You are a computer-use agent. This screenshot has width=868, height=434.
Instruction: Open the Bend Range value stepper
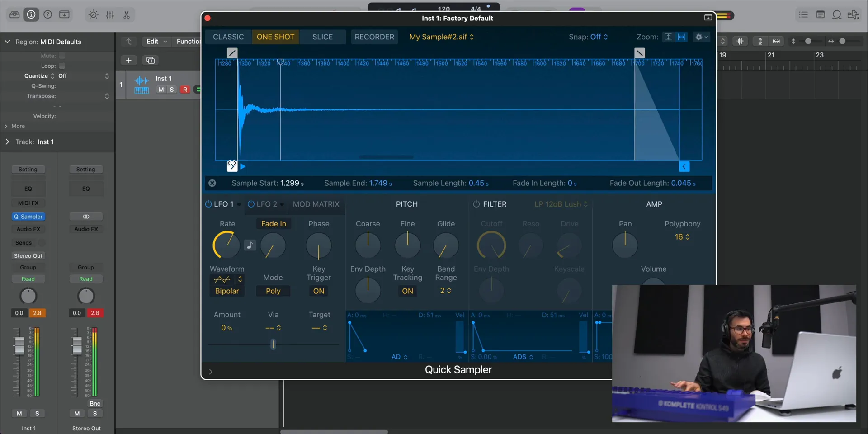pyautogui.click(x=446, y=291)
